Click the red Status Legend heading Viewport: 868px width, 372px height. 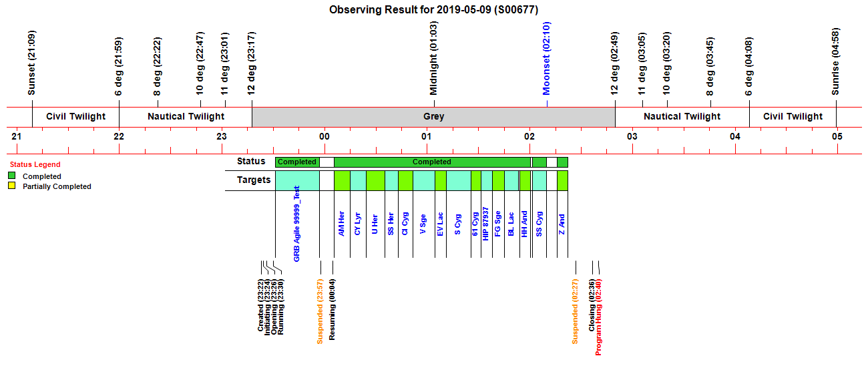[x=35, y=164]
